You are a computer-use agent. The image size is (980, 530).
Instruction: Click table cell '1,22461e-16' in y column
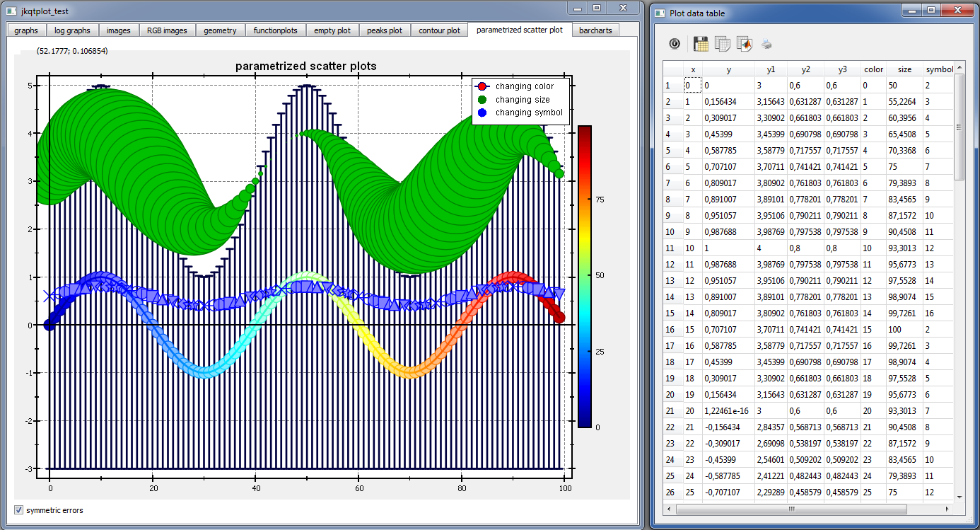coord(728,411)
